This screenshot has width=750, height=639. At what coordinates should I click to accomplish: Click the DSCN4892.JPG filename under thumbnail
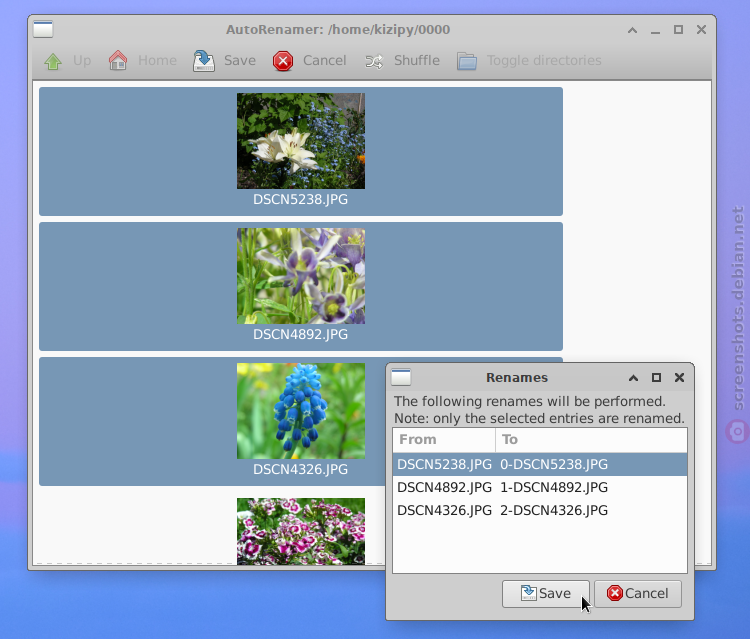[x=300, y=334]
